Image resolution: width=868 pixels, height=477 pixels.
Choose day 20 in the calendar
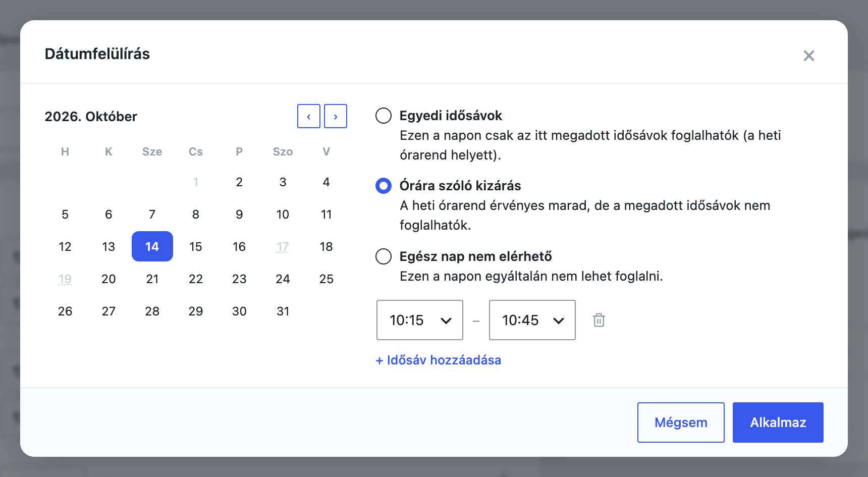[x=108, y=279]
